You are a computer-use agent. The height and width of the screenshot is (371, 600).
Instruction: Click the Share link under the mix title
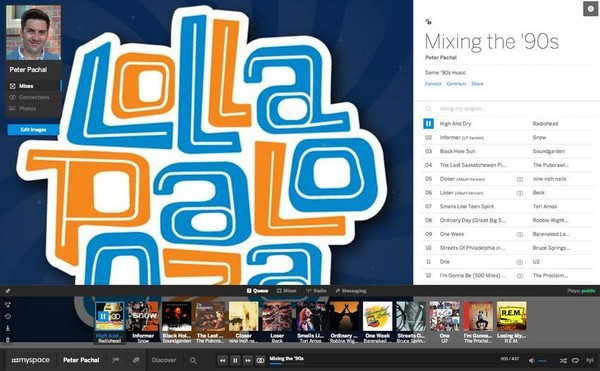477,83
